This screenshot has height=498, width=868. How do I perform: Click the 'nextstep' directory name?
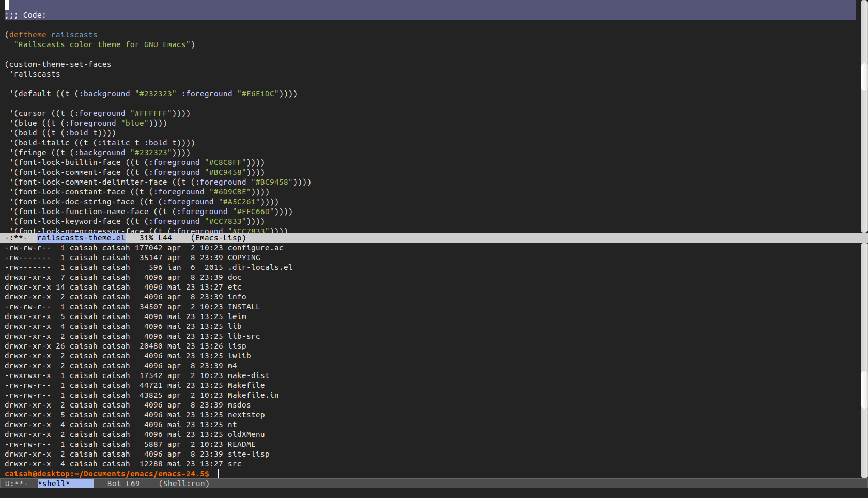coord(246,415)
